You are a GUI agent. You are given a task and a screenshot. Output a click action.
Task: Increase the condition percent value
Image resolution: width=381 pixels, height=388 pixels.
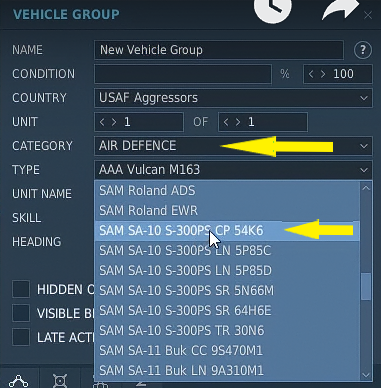coord(323,74)
